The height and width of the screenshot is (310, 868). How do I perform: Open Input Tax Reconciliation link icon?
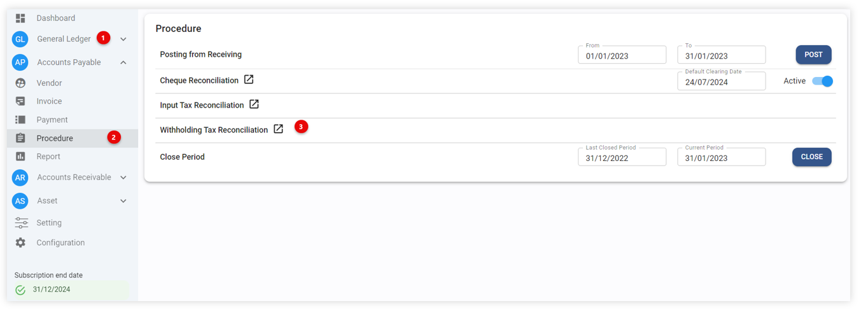pyautogui.click(x=254, y=104)
